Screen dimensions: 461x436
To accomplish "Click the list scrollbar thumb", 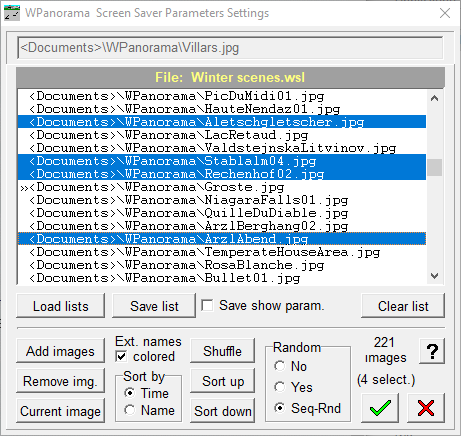I will click(434, 167).
